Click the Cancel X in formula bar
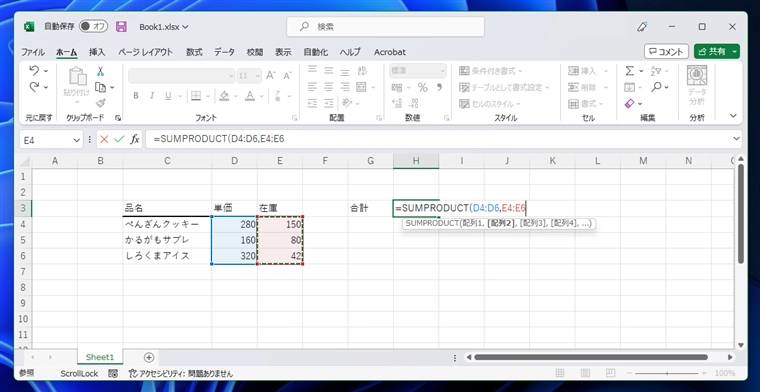The height and width of the screenshot is (392, 760). point(104,140)
